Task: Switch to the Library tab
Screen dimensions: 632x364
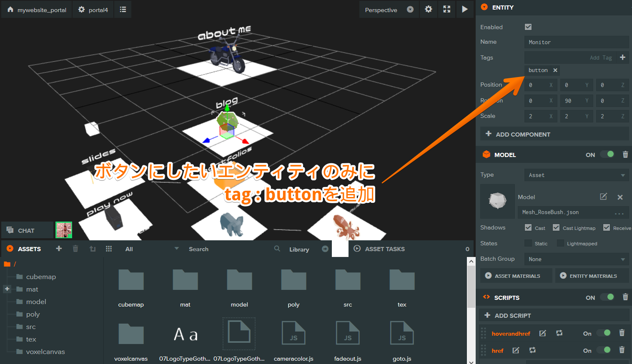Action: coord(299,249)
